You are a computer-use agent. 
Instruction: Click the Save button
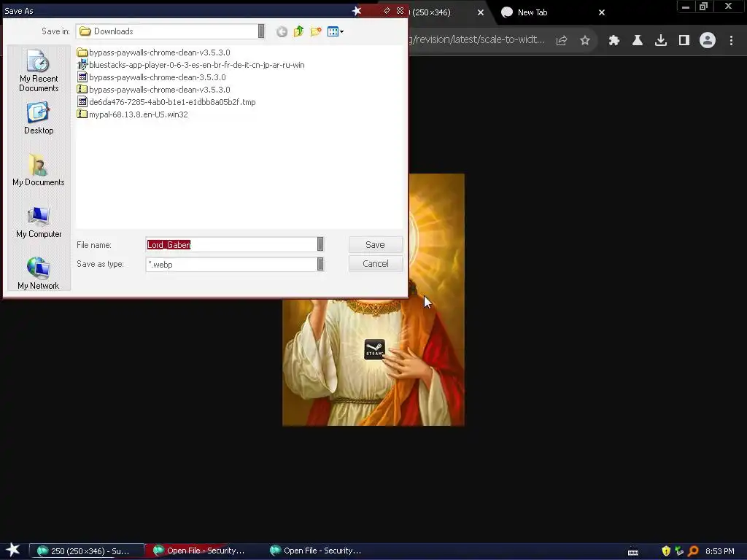376,244
